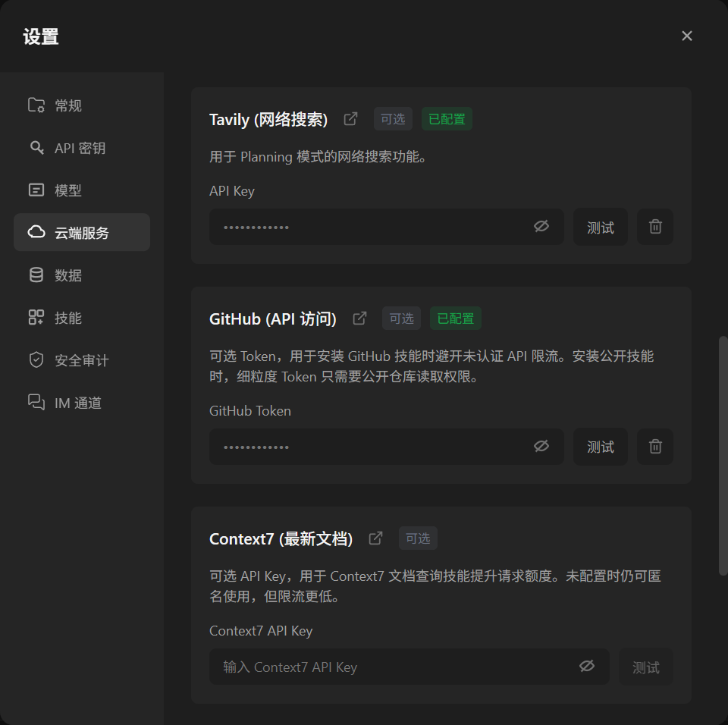Open the Tavily external link icon

[350, 119]
